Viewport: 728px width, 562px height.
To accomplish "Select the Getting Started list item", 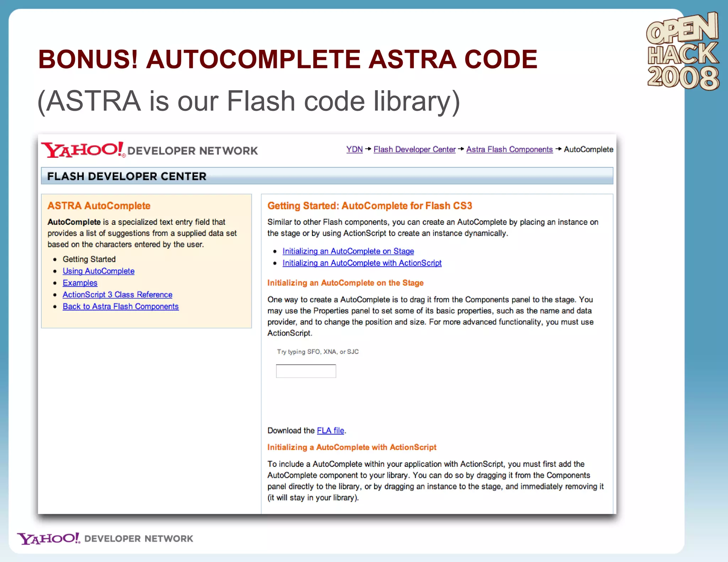I will [x=89, y=259].
